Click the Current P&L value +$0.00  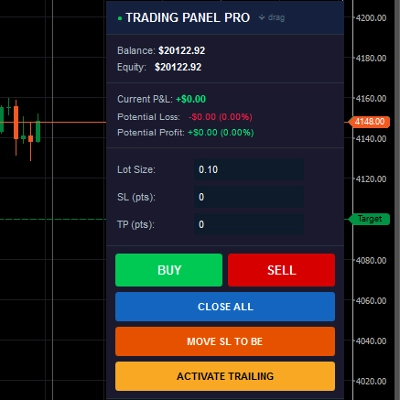coord(191,99)
